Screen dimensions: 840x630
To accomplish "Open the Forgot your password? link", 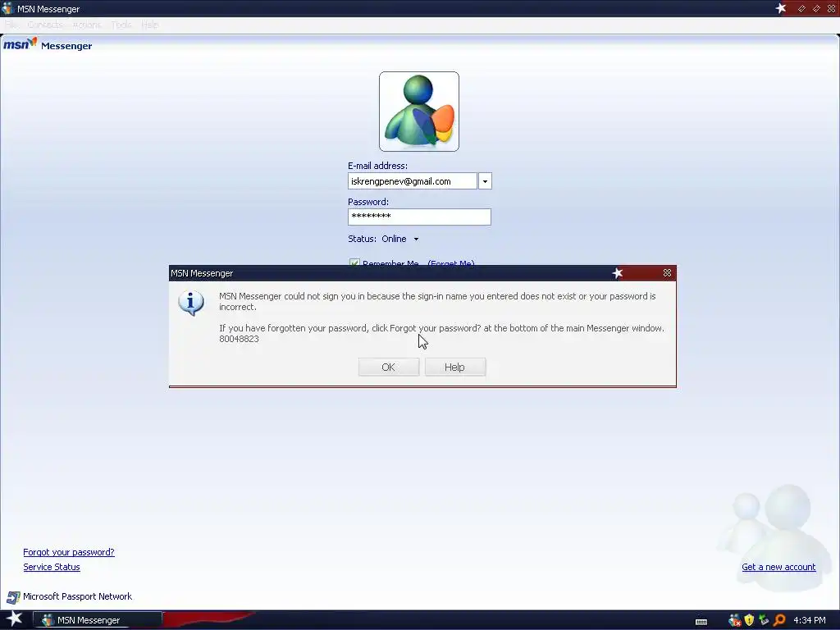I will point(69,552).
